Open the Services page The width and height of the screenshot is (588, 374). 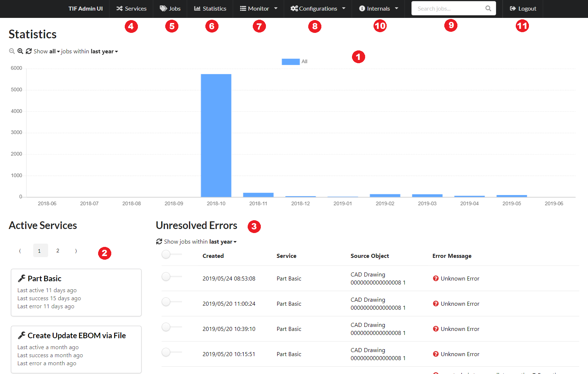(131, 9)
